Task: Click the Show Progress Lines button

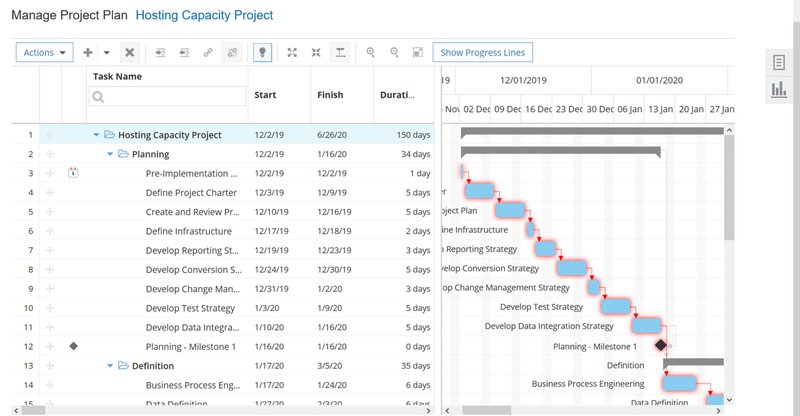Action: point(484,53)
